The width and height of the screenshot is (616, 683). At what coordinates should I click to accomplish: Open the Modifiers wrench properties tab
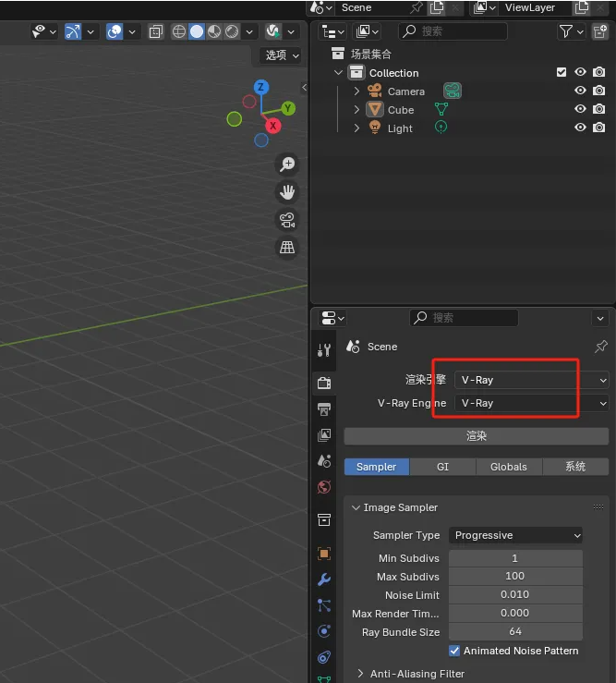click(x=324, y=579)
